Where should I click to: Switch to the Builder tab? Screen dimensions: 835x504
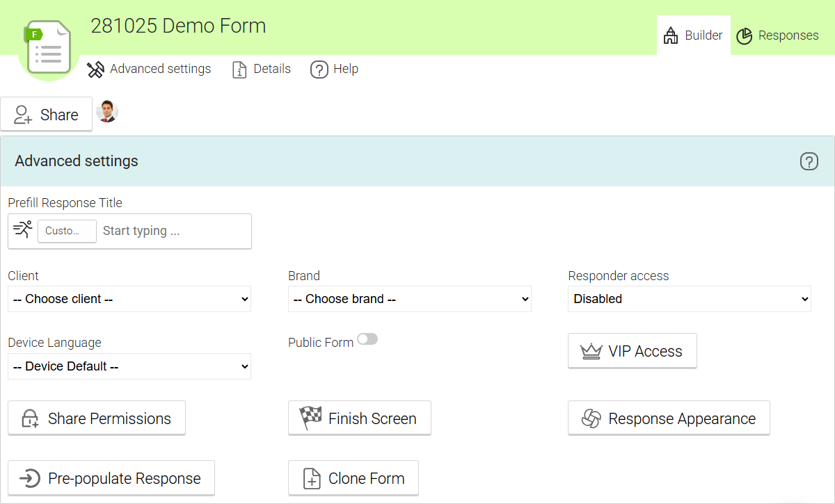click(693, 35)
